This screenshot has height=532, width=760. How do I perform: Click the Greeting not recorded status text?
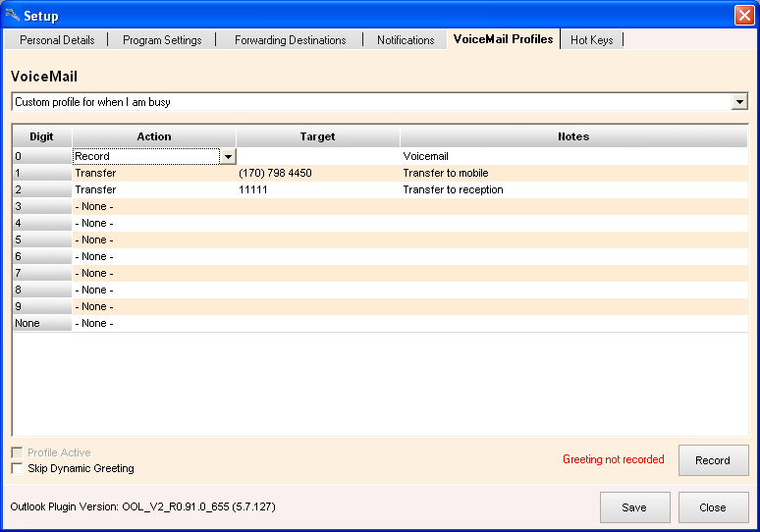(x=613, y=459)
